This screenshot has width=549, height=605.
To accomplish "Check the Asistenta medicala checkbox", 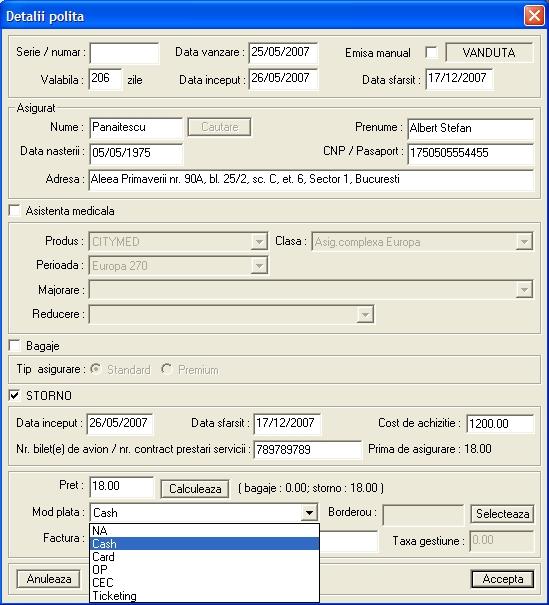I will pos(15,211).
